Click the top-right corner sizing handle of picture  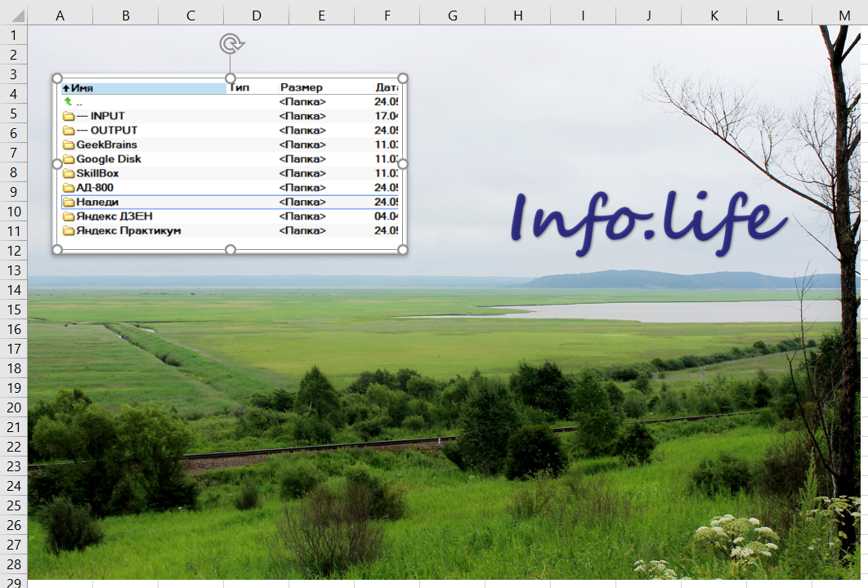click(403, 78)
